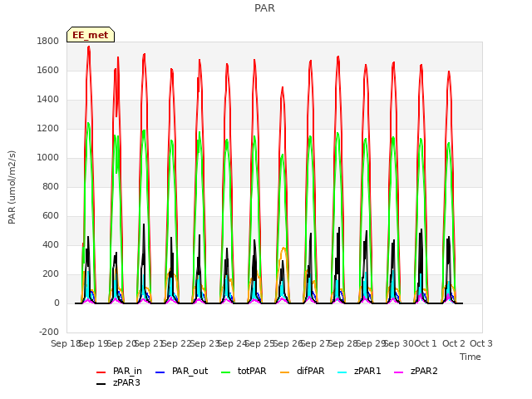Click the 1800 y-axis tick label

48,41
